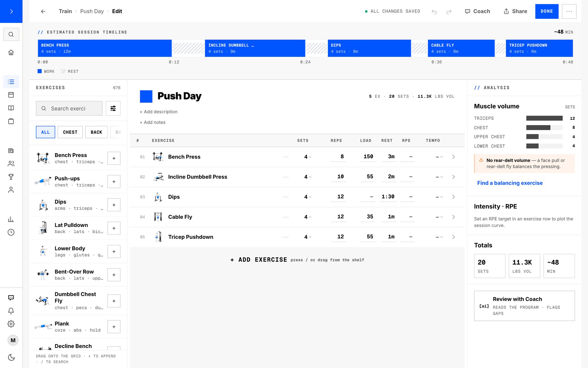588x368 pixels.
Task: Toggle dark mode moon icon
Action: tap(11, 357)
